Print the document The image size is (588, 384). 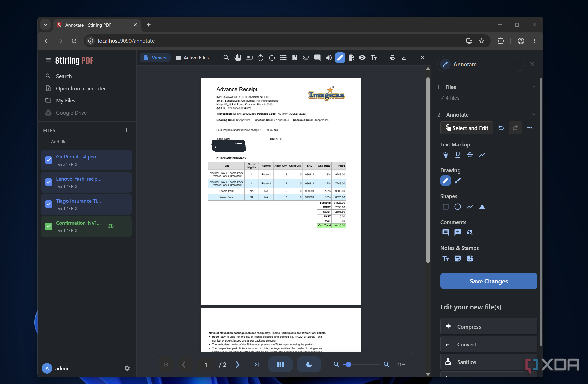393,58
